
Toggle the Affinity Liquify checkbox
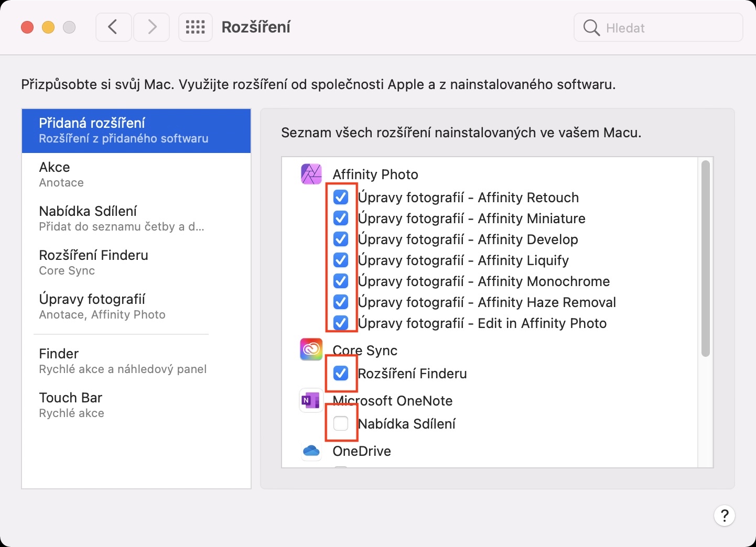click(341, 260)
